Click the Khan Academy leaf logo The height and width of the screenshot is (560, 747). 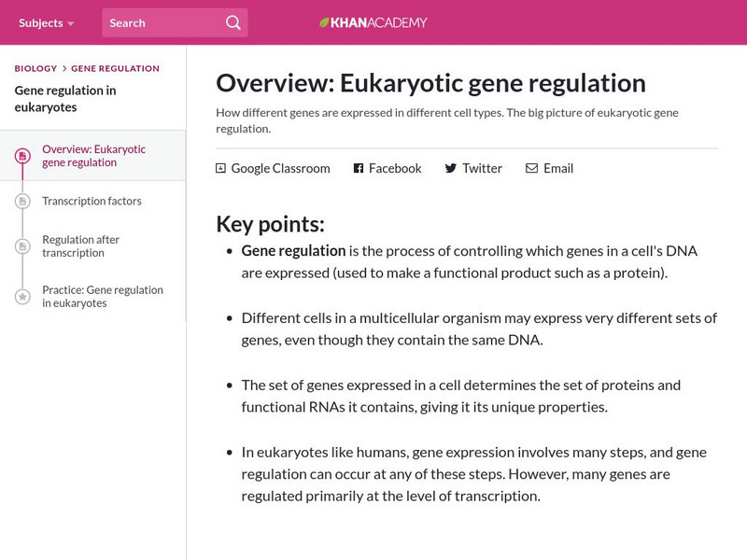(325, 22)
